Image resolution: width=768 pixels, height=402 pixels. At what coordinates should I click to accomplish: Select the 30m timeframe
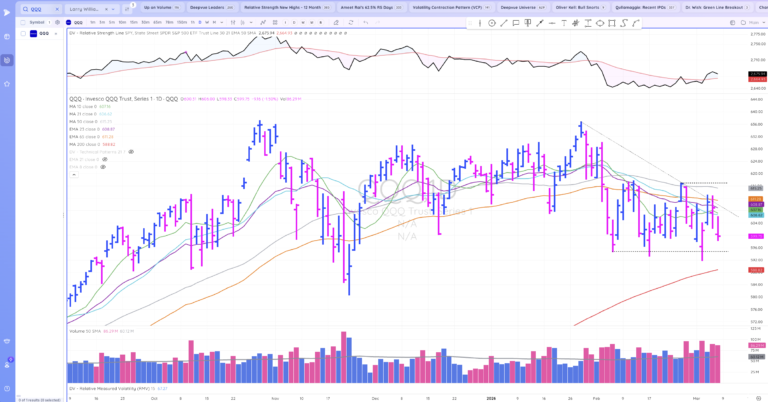point(145,23)
